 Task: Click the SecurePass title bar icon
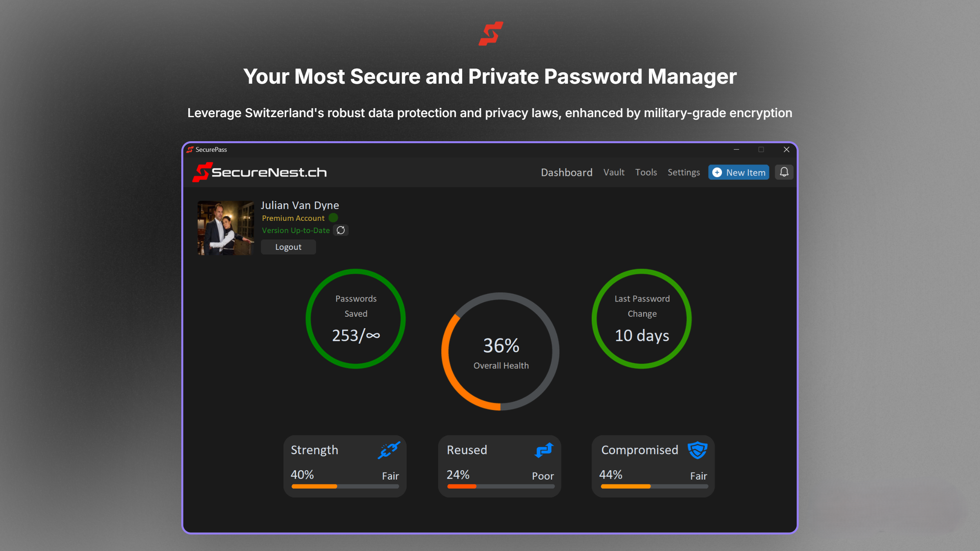click(190, 149)
